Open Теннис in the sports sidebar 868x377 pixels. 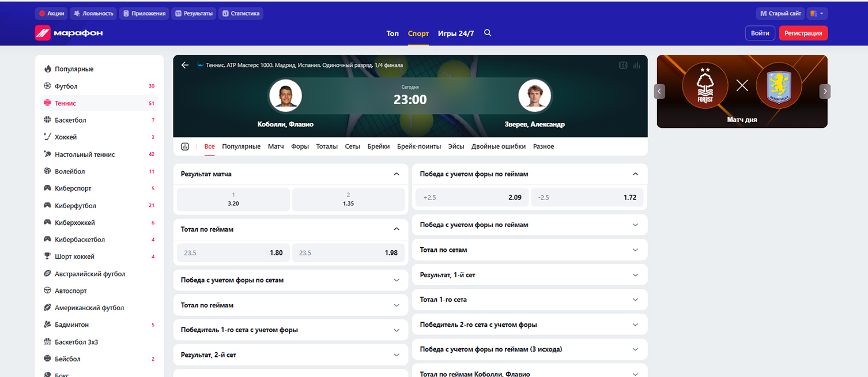[99, 103]
